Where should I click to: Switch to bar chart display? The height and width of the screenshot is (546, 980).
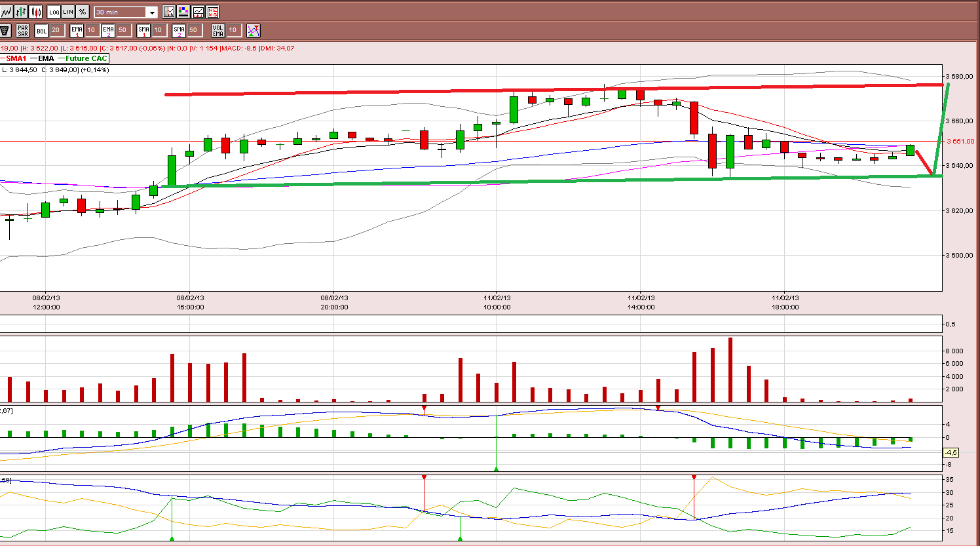point(21,12)
